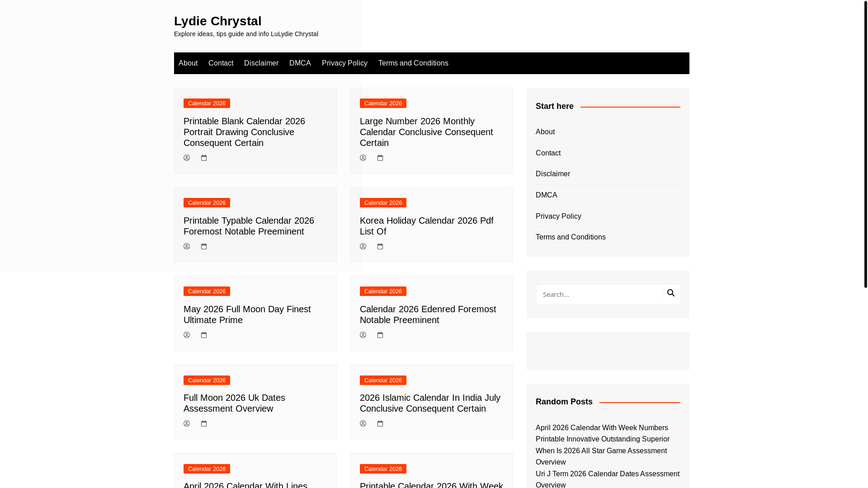Click date icon under Large Number 2026 post
The width and height of the screenshot is (868, 488).
tap(380, 158)
